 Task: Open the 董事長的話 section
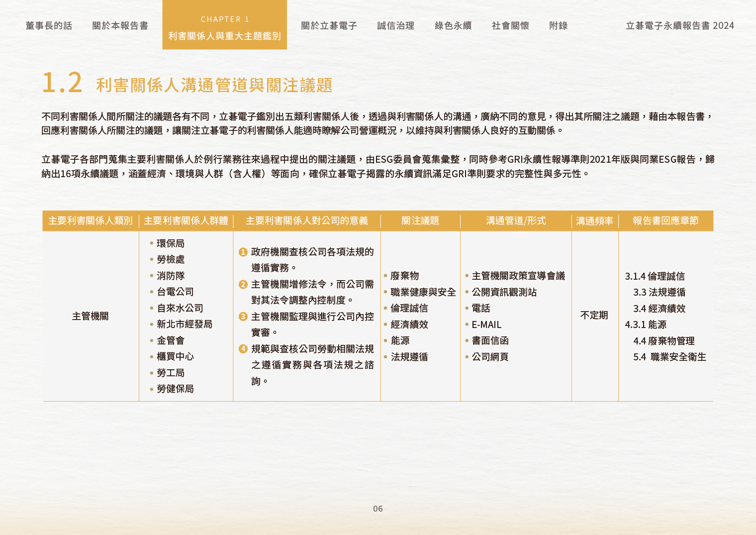point(49,25)
